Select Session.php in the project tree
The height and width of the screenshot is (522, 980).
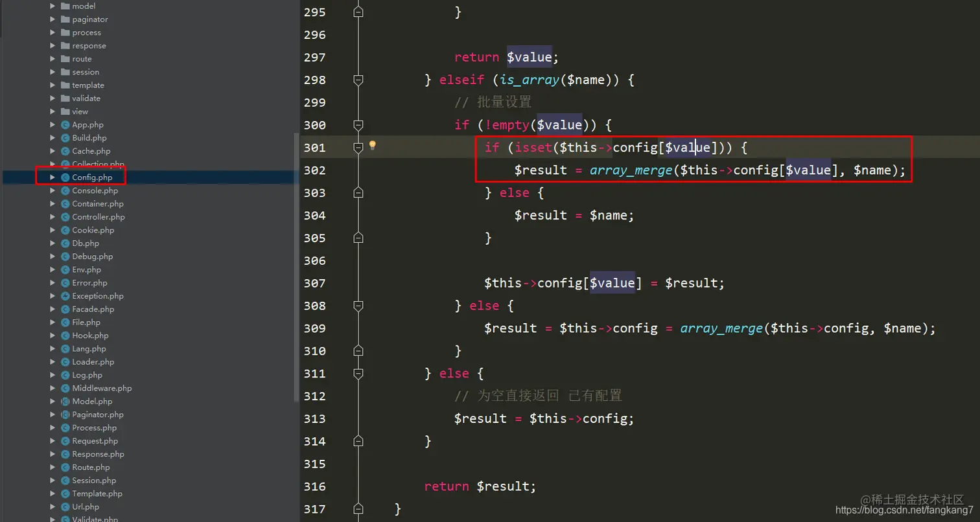point(94,481)
